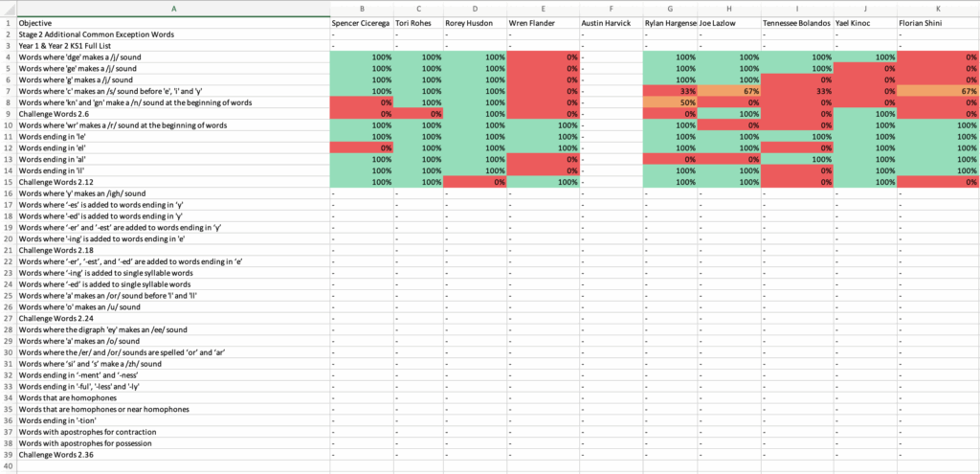Select the 33% cell under Rylan Hargense
This screenshot has width=980, height=474.
[669, 90]
